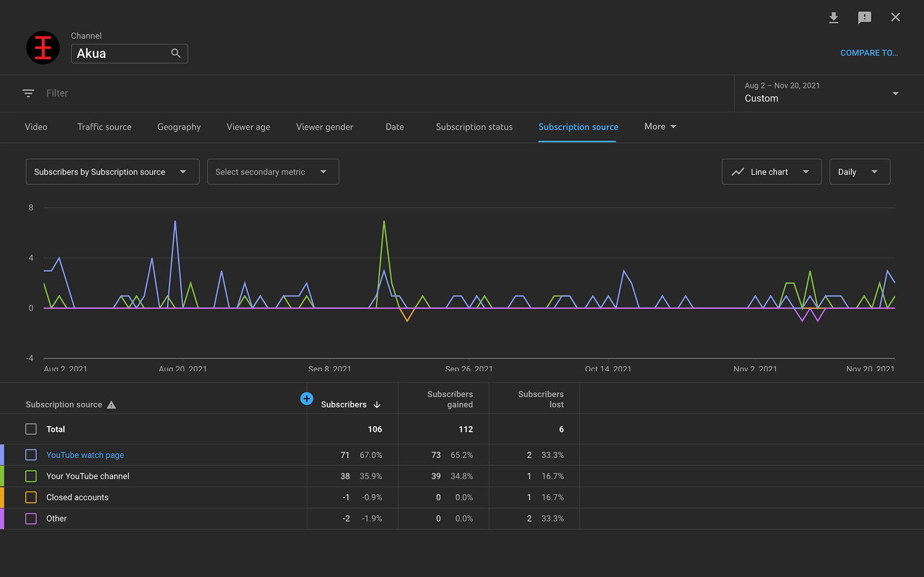The width and height of the screenshot is (924, 577).
Task: Switch to the Date tab
Action: point(395,127)
